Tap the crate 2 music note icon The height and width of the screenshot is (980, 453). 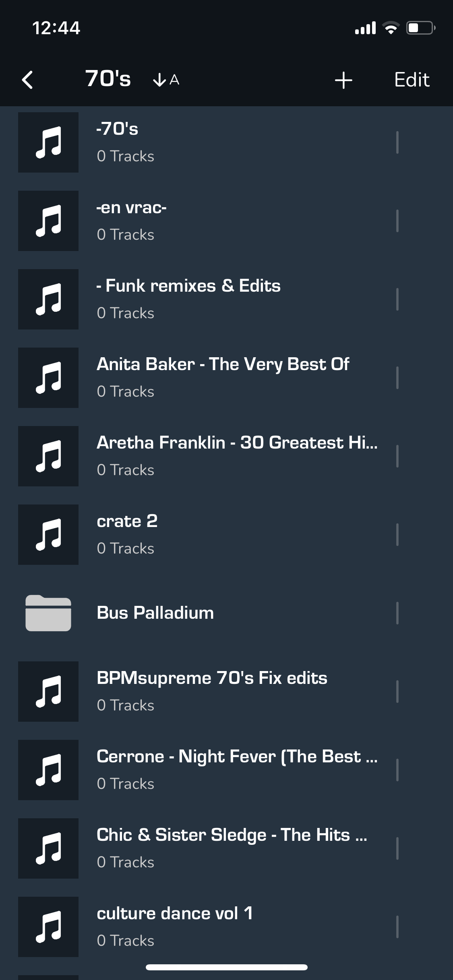pyautogui.click(x=48, y=535)
